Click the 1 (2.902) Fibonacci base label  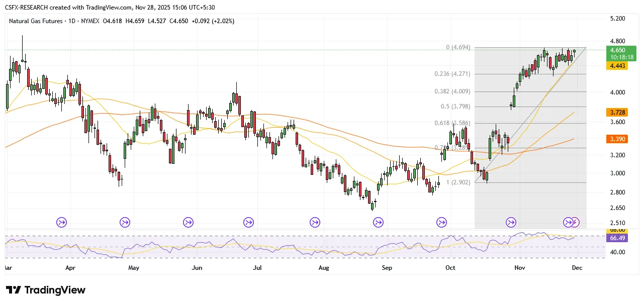pyautogui.click(x=457, y=182)
